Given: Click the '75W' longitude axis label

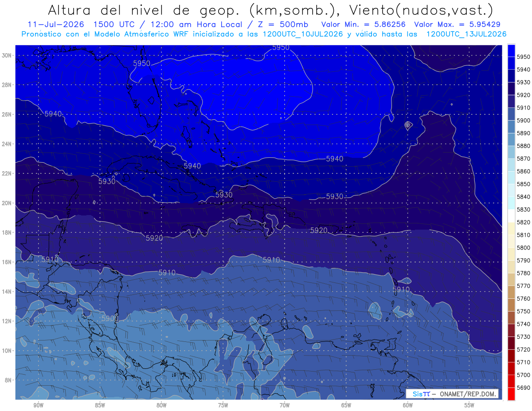Looking at the screenshot, I should (x=223, y=405).
